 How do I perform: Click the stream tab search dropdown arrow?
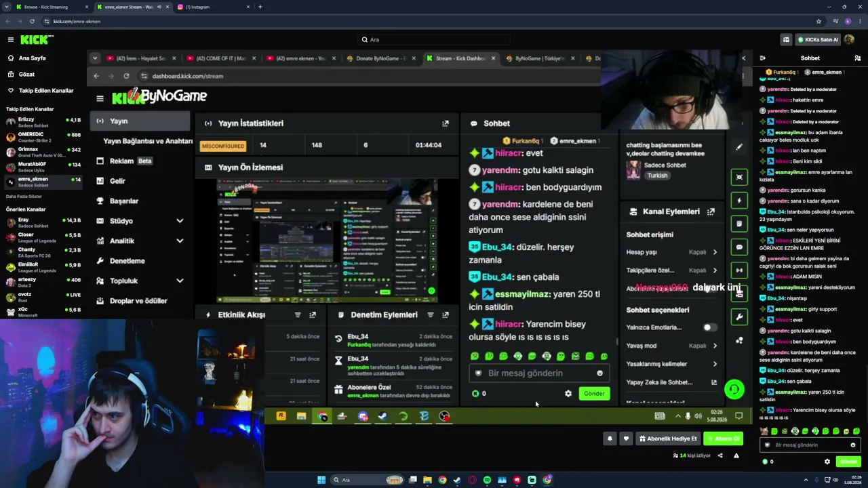coord(95,58)
